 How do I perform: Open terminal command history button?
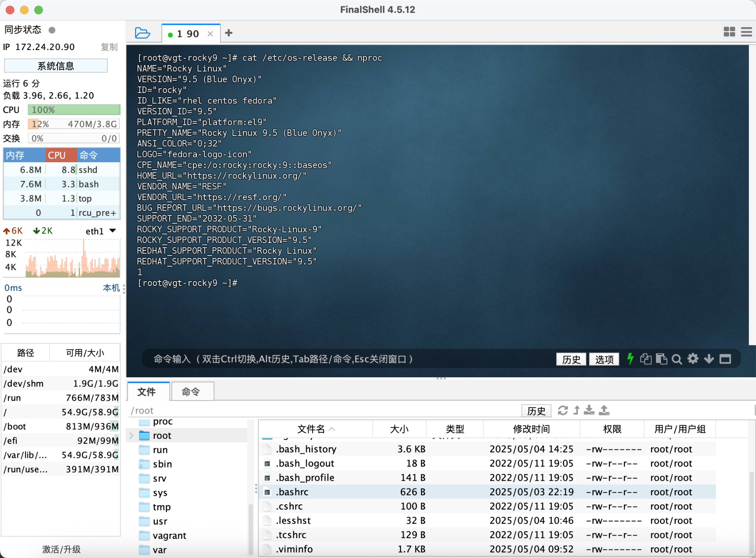point(571,359)
